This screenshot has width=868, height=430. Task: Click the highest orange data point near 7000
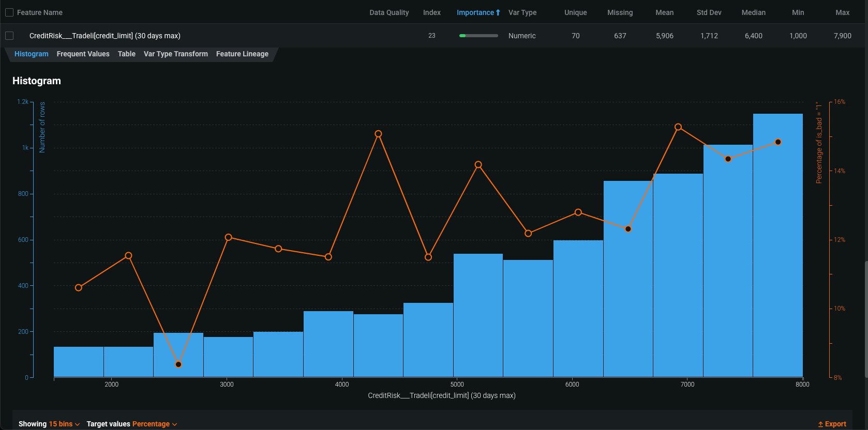click(678, 127)
